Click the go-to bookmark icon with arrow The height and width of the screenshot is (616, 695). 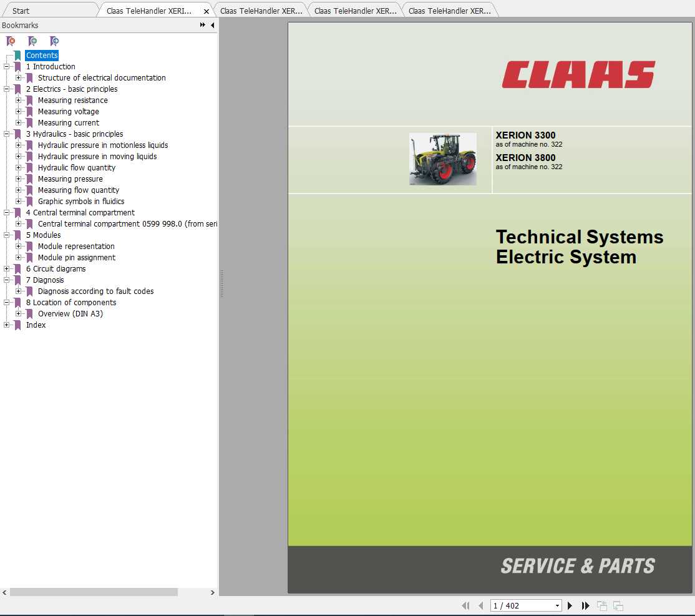[54, 41]
